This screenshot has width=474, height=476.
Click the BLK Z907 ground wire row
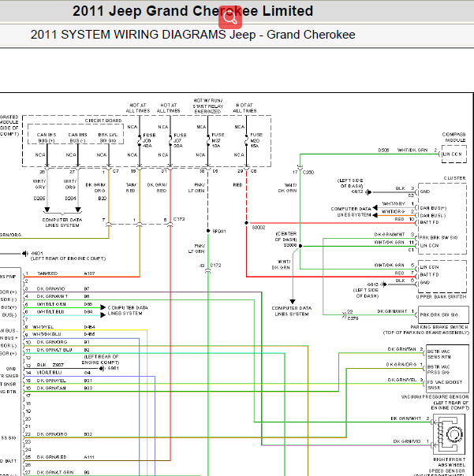click(50, 365)
